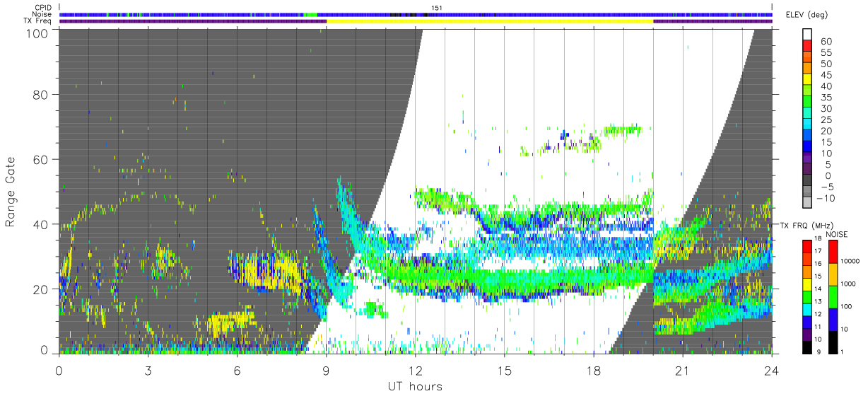Click the CPID value "151"

[x=436, y=8]
